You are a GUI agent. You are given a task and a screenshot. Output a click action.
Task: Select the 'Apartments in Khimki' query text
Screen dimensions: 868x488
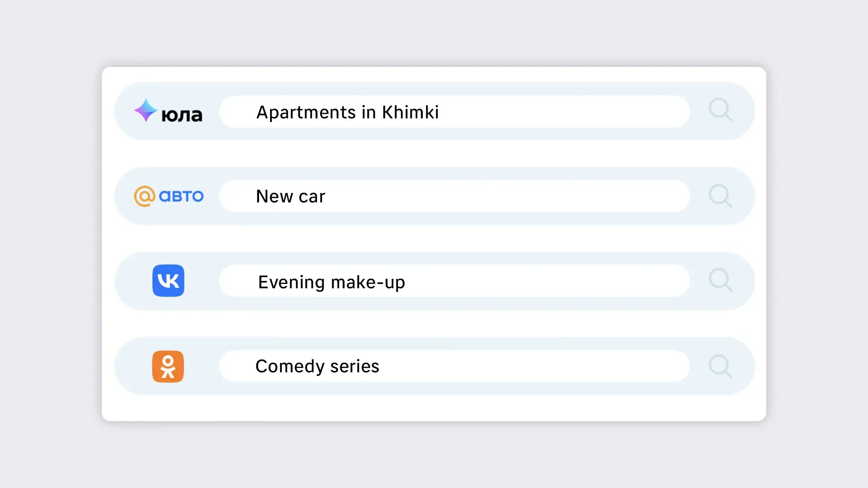tap(347, 112)
